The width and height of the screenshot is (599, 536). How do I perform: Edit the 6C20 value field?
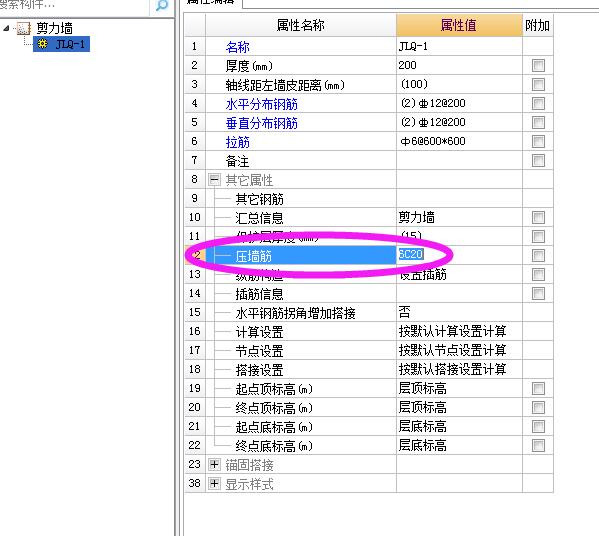[x=459, y=254]
